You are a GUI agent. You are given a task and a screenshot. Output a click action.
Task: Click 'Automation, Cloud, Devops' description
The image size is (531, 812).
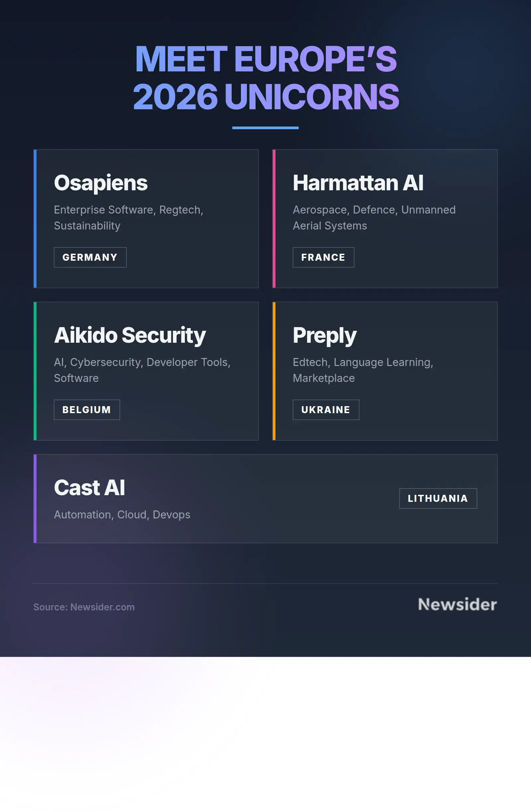tap(122, 514)
